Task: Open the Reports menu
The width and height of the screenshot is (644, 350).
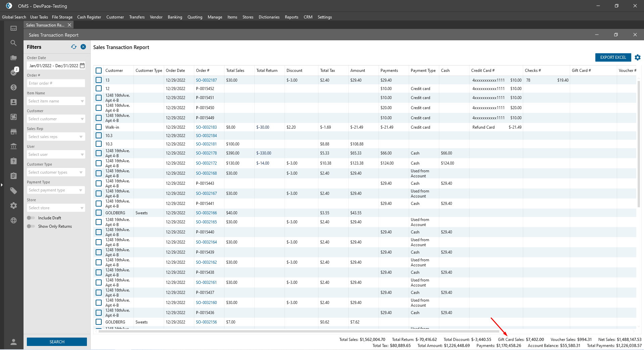Action: point(291,17)
